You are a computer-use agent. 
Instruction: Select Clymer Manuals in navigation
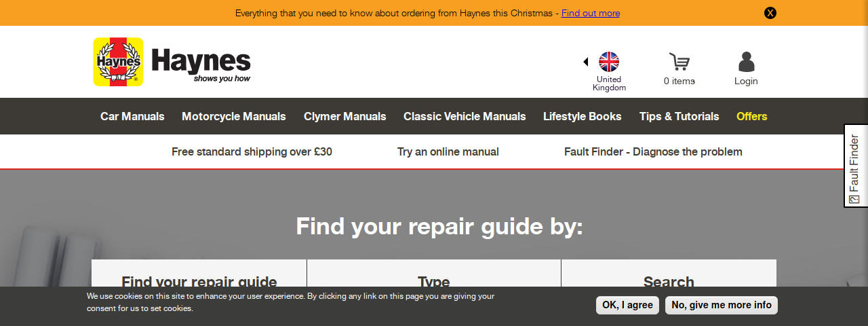coord(344,116)
